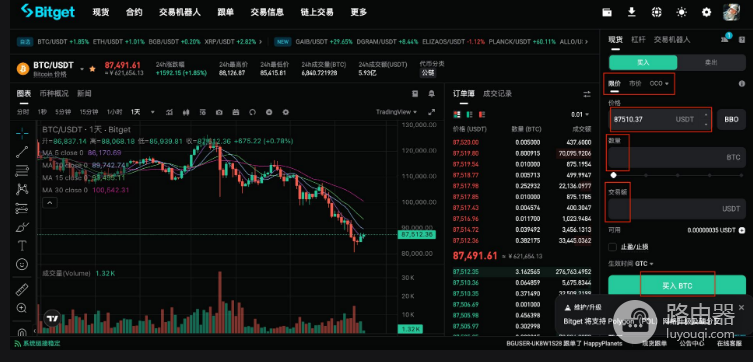Switch to the 卖出 sell side
This screenshot has width=753, height=362.
[711, 62]
